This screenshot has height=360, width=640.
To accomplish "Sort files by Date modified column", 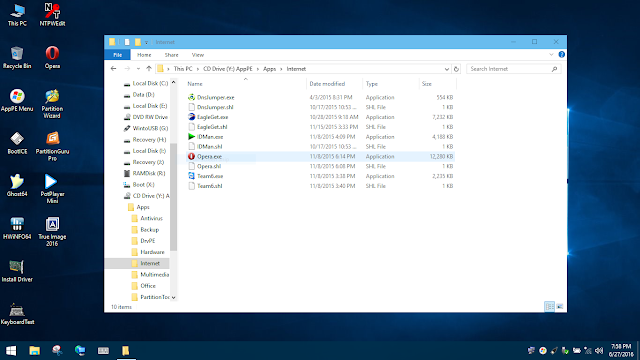I will (327, 84).
